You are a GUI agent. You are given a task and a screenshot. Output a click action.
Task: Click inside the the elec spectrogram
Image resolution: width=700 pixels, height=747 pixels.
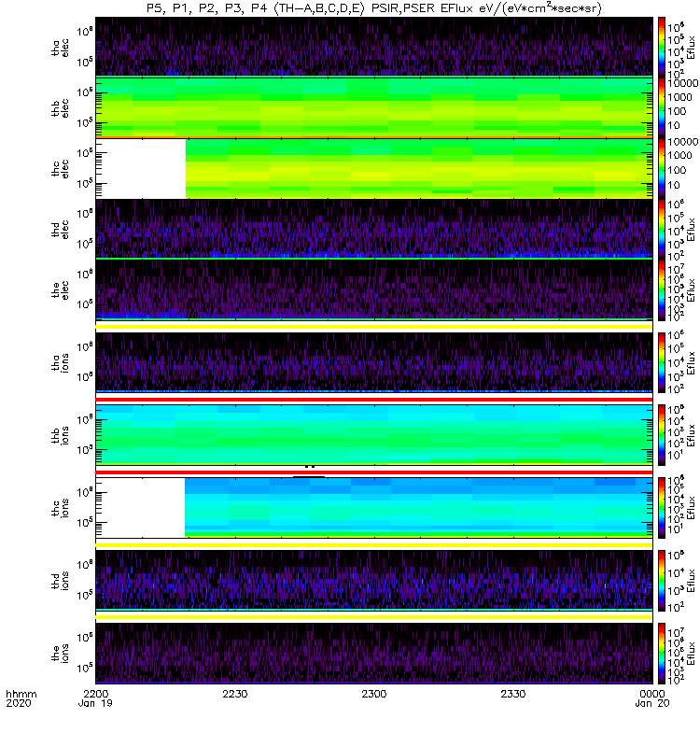tap(374, 289)
